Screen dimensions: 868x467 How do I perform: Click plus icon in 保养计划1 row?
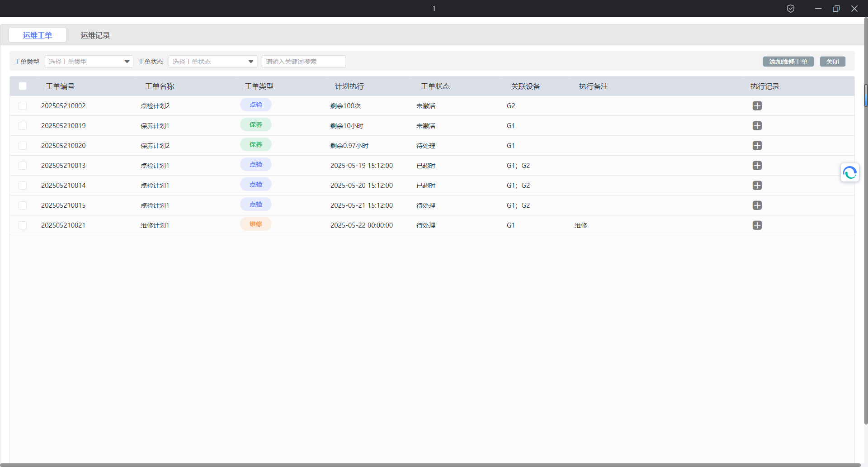[x=757, y=126]
